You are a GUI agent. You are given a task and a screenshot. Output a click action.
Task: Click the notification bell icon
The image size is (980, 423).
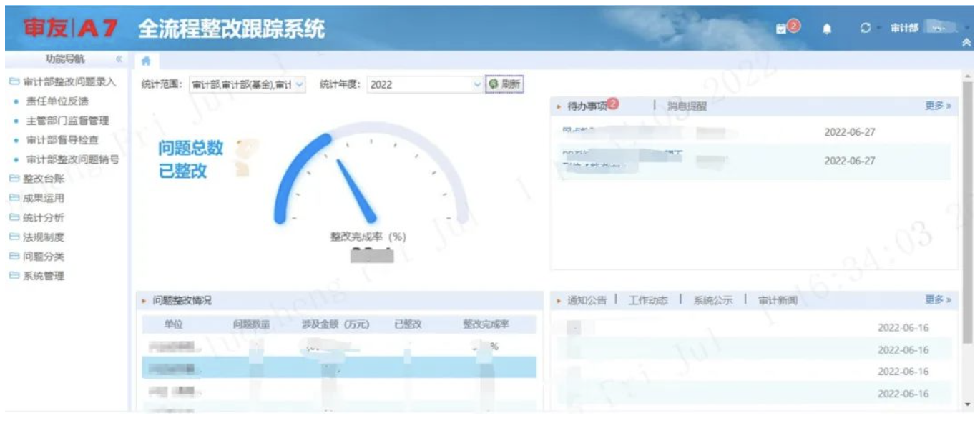point(828,29)
